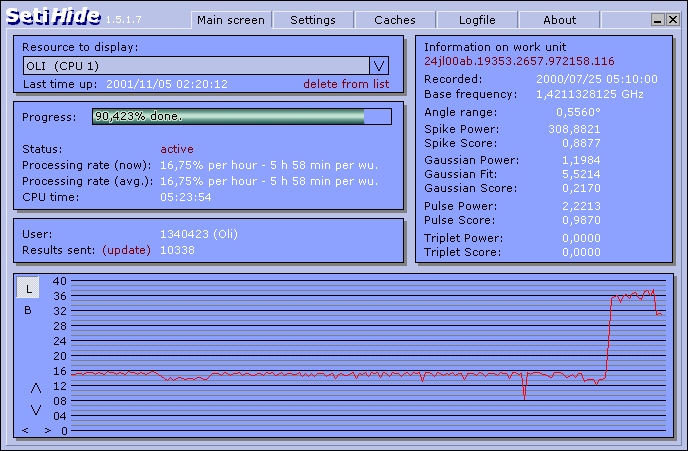Click the Spike Power value 308,8821
This screenshot has width=688, height=451.
point(574,129)
